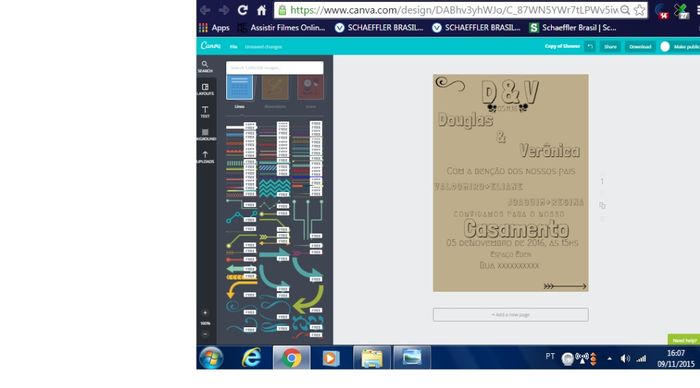
Task: Click Chrome icon in taskbar
Action: coord(291,358)
